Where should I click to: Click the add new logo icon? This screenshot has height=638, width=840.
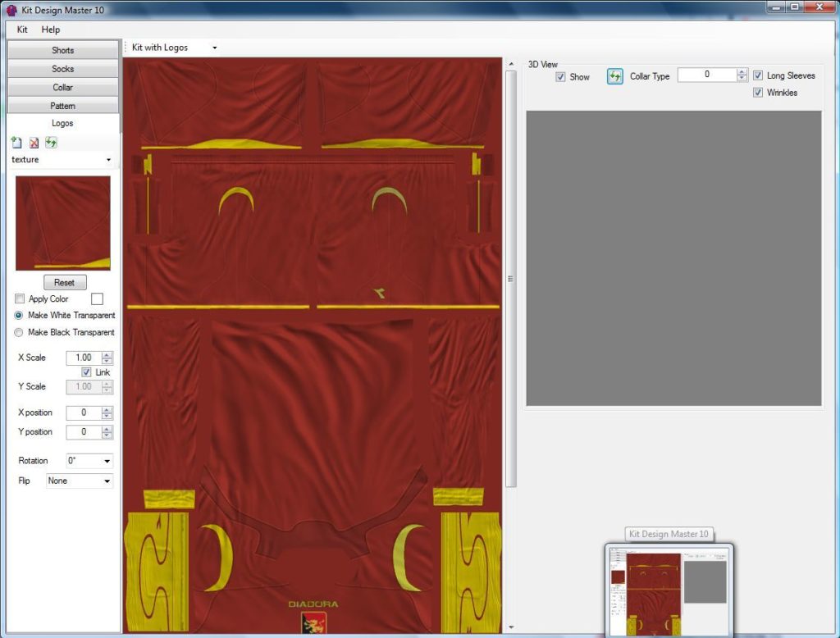click(16, 143)
